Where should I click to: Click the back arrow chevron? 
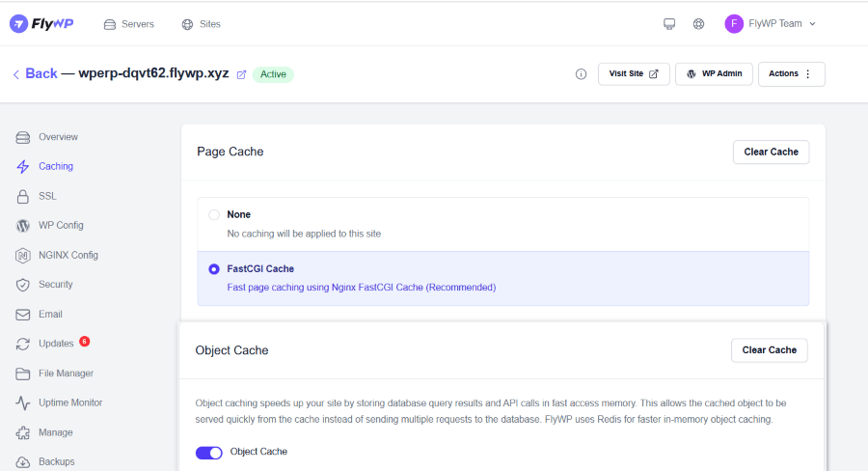[x=16, y=74]
